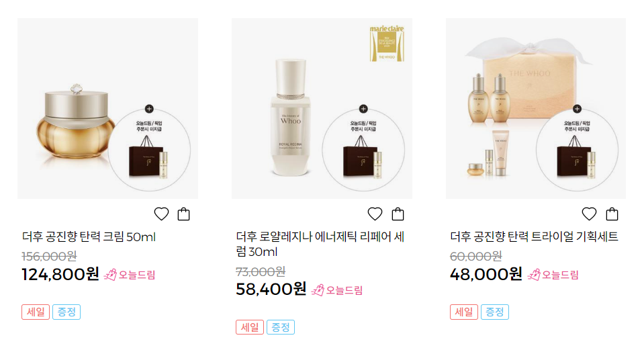Add 공진향 탄력 크림 to shopping bag

(x=183, y=214)
